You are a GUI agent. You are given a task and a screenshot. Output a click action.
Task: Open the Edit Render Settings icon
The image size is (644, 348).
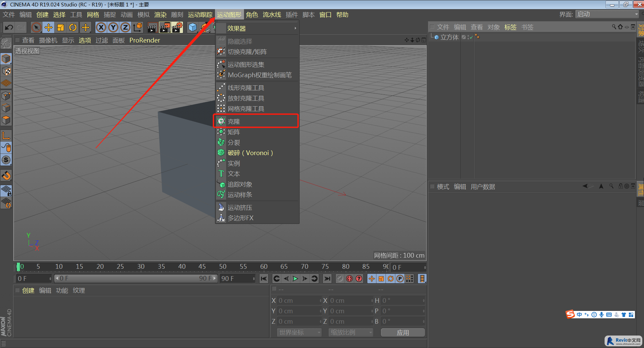[x=177, y=27]
